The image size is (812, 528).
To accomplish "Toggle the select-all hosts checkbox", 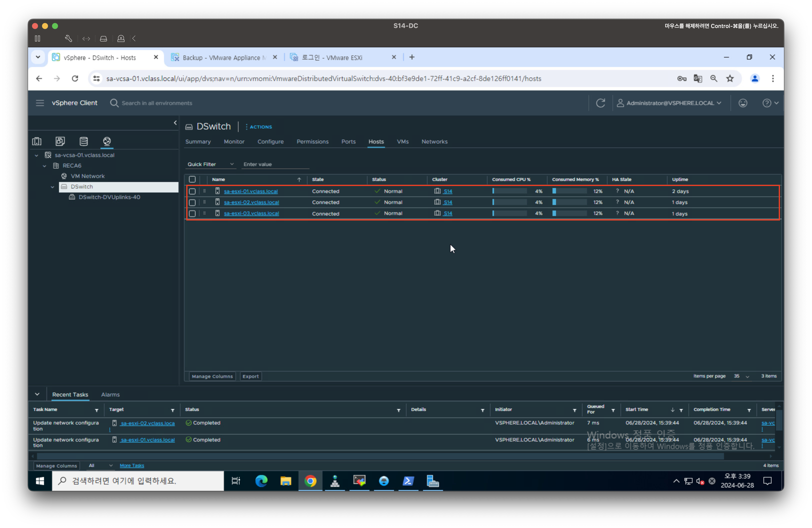I will 192,179.
